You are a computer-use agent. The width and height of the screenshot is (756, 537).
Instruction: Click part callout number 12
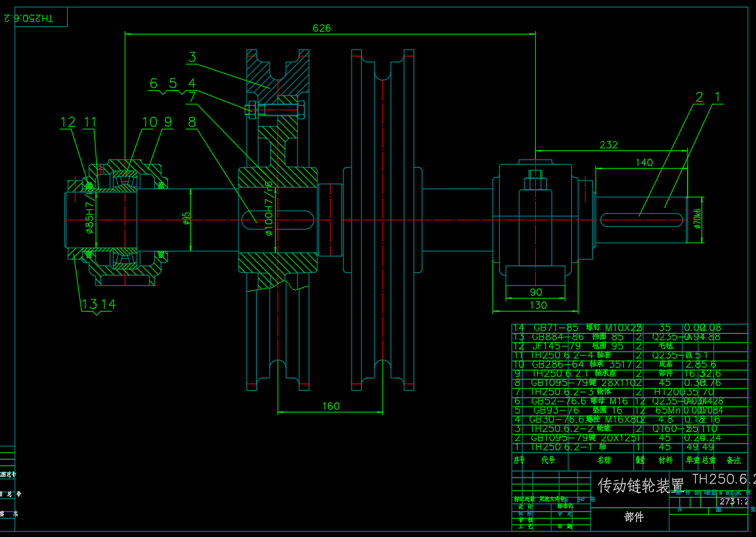click(x=68, y=122)
